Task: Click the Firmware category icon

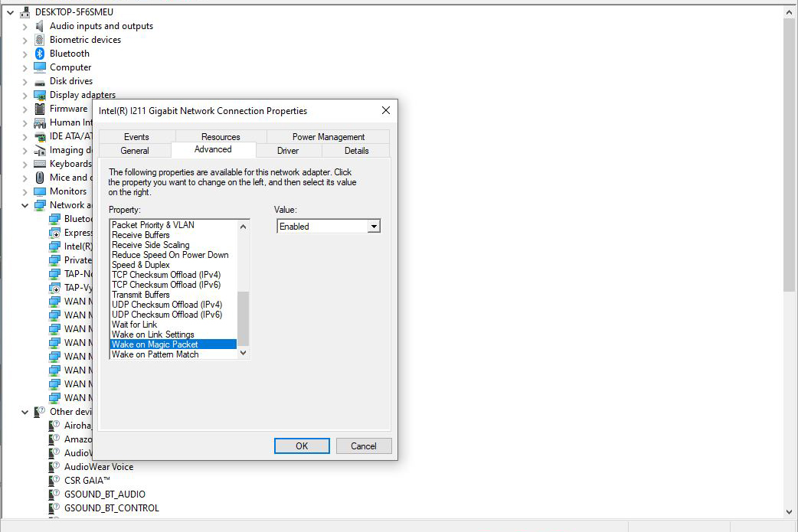Action: 40,109
